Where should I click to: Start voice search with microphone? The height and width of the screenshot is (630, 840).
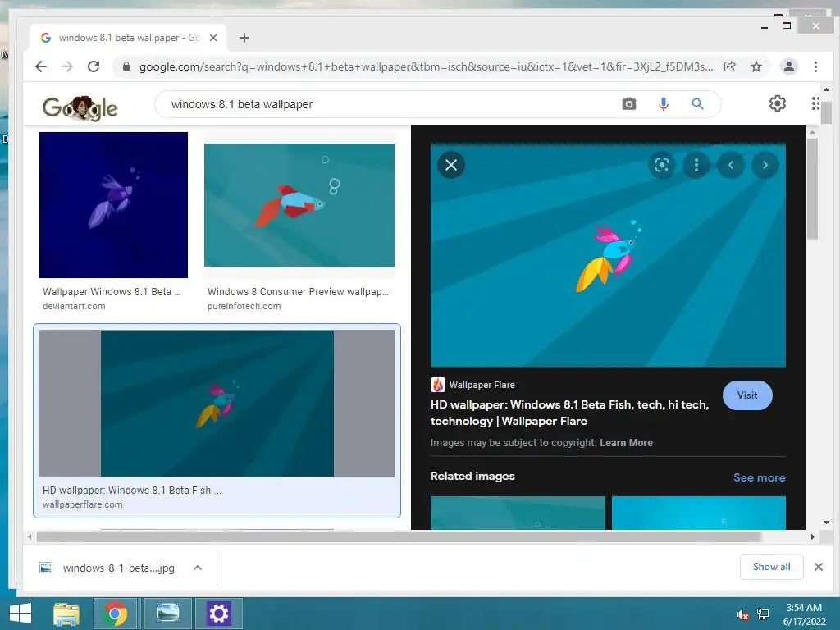coord(663,104)
